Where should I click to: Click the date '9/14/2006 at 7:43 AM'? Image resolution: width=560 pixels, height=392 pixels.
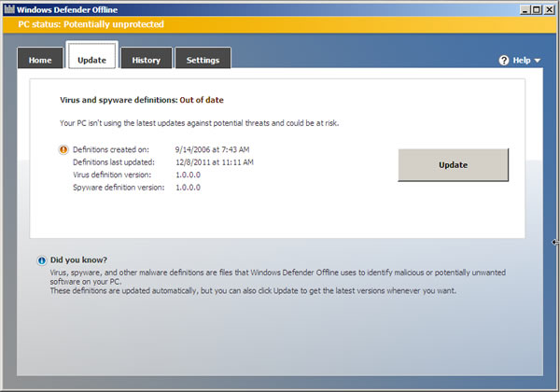coord(212,149)
